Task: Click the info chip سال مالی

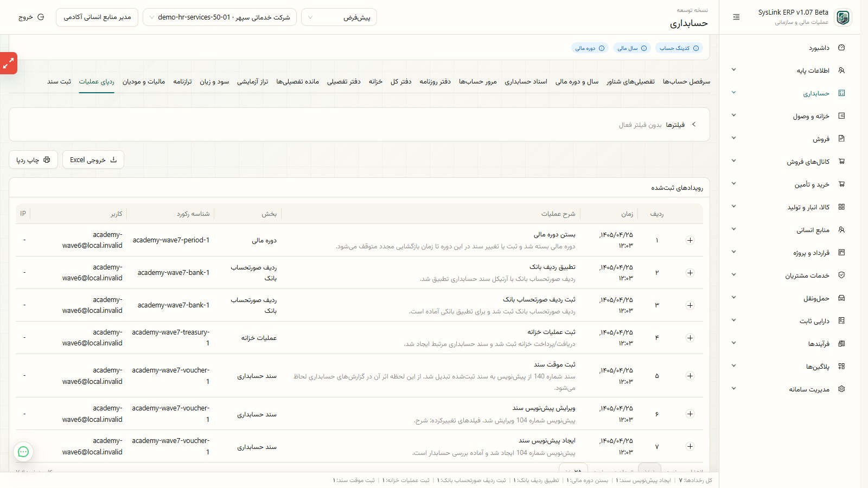Action: 632,48
